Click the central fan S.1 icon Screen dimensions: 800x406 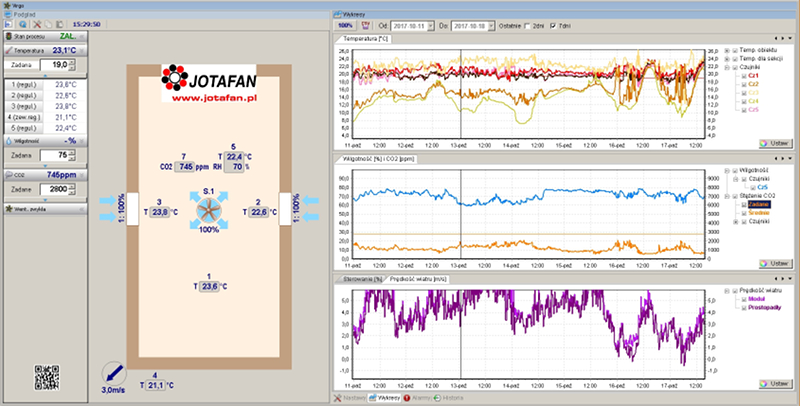pos(209,209)
